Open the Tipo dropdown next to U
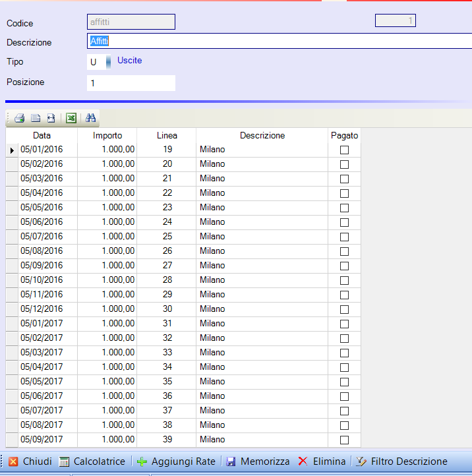 [108, 62]
